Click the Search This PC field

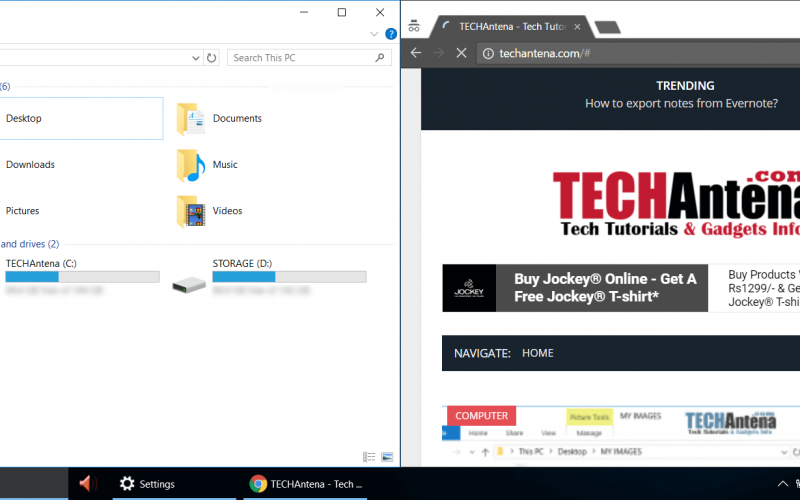pos(309,58)
